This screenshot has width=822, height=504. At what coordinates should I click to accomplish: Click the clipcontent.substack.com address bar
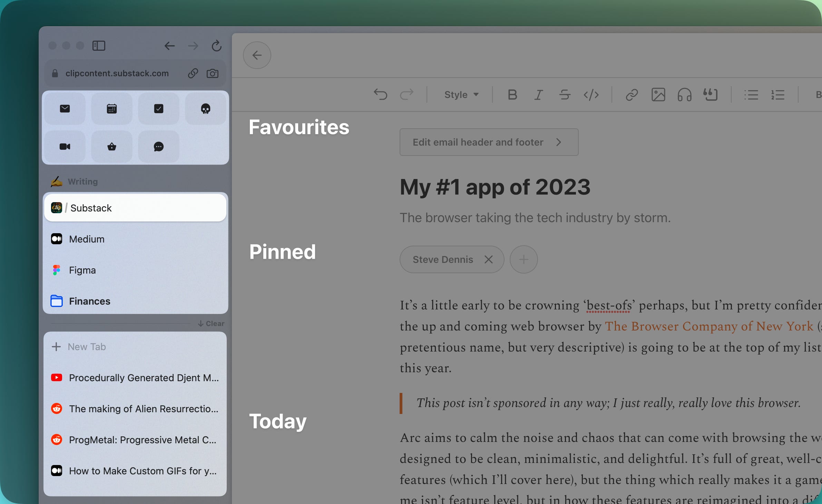click(x=135, y=73)
